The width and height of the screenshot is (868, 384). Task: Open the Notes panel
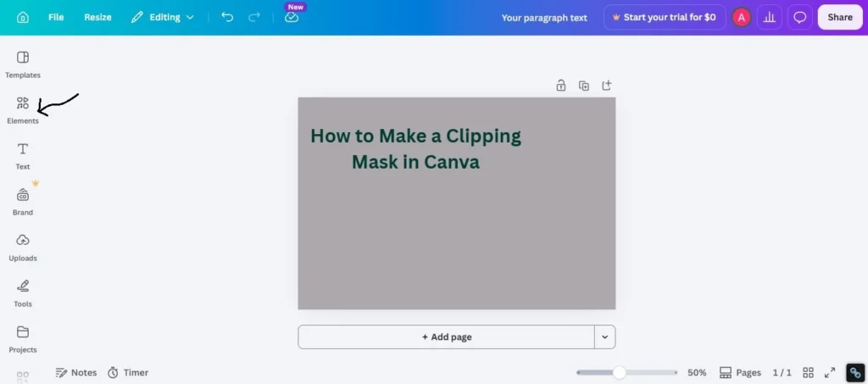(76, 372)
